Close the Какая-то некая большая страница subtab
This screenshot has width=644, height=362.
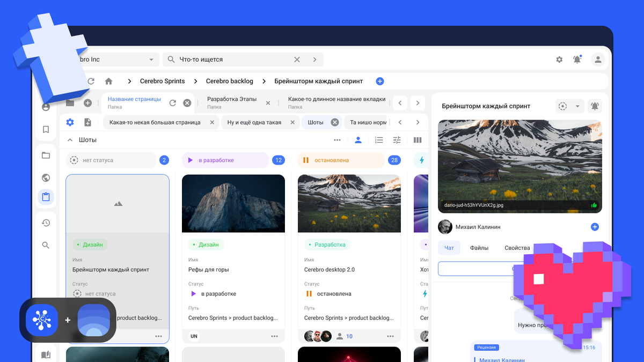click(212, 122)
